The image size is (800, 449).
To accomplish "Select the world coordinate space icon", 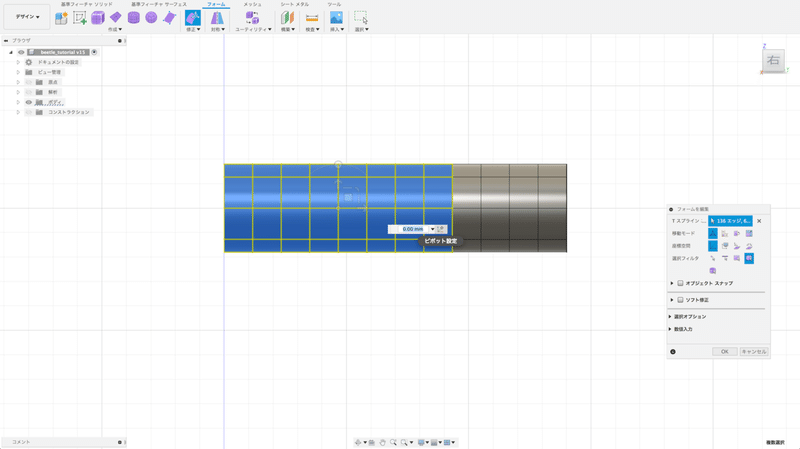I will coord(713,246).
